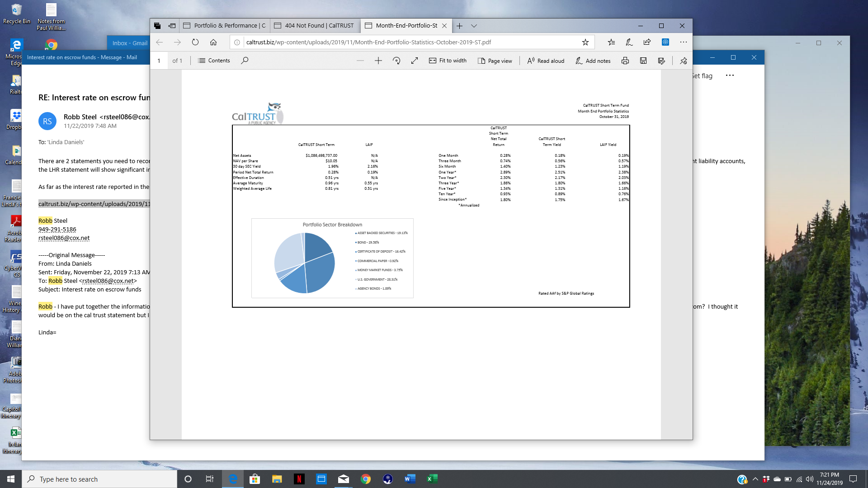Show hidden system tray icons
The height and width of the screenshot is (488, 868).
755,479
